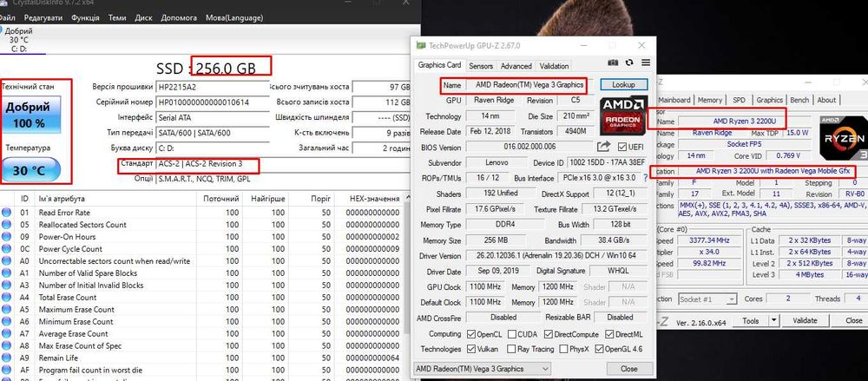Click the Close button in GPU-Z
Viewport: 868px width, 381px height.
click(x=628, y=369)
